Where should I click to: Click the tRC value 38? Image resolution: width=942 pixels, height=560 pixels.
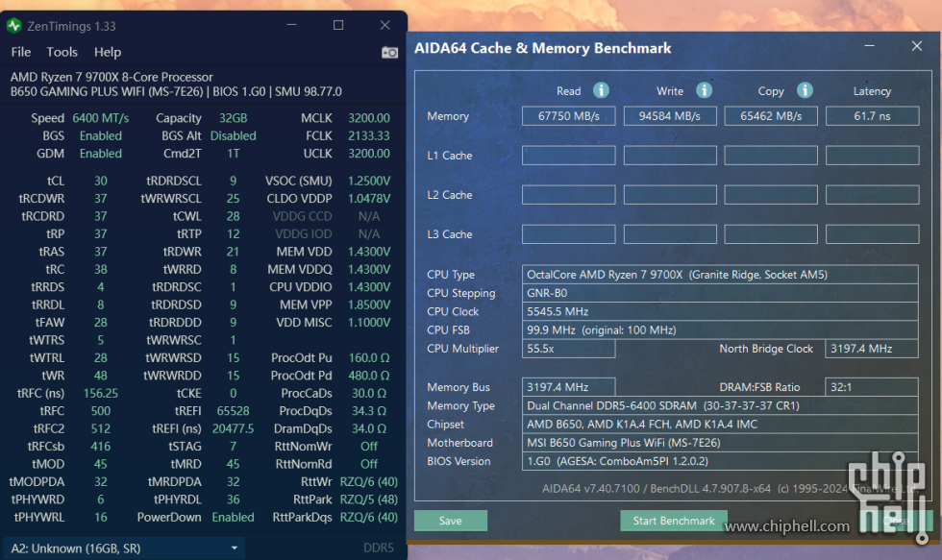coord(100,270)
